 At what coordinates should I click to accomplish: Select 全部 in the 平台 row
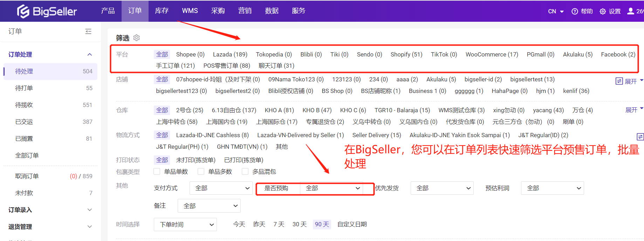click(x=162, y=54)
